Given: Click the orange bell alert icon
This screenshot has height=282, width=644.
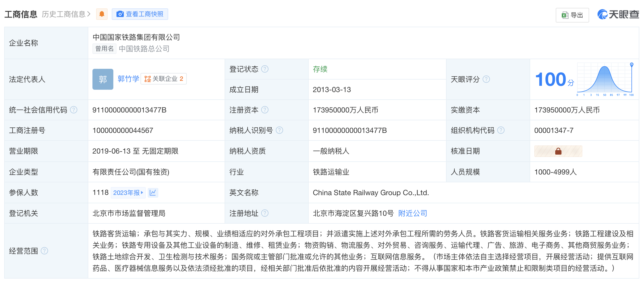Looking at the screenshot, I should click(x=102, y=14).
